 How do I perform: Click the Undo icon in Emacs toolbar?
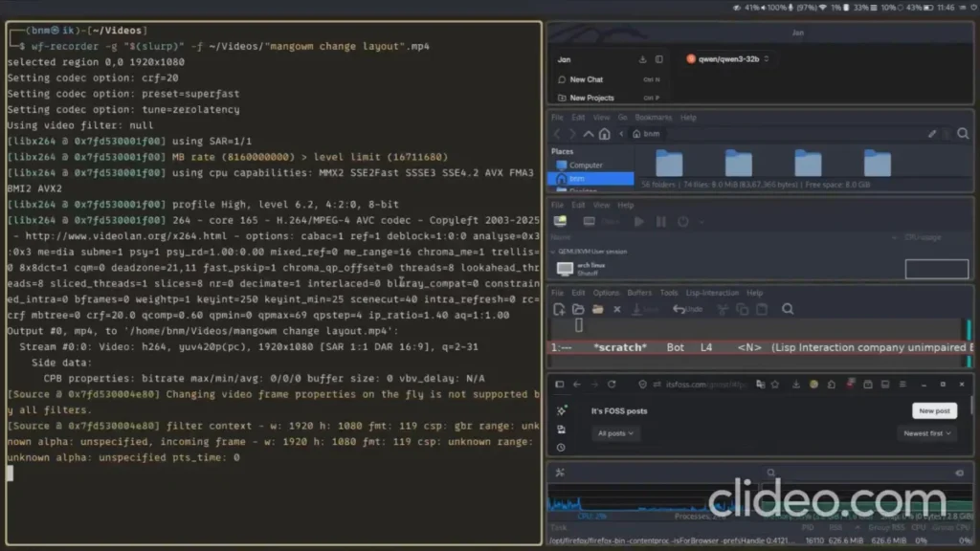[x=687, y=309]
